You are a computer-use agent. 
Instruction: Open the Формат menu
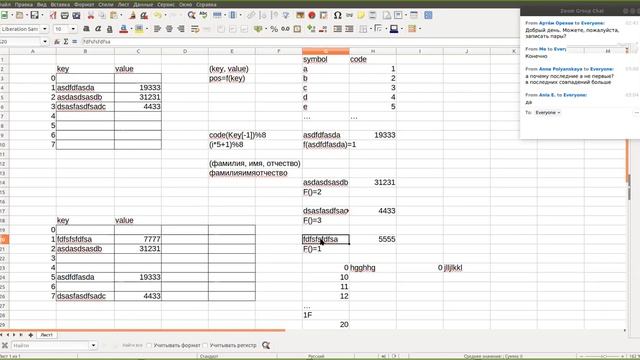pyautogui.click(x=84, y=4)
